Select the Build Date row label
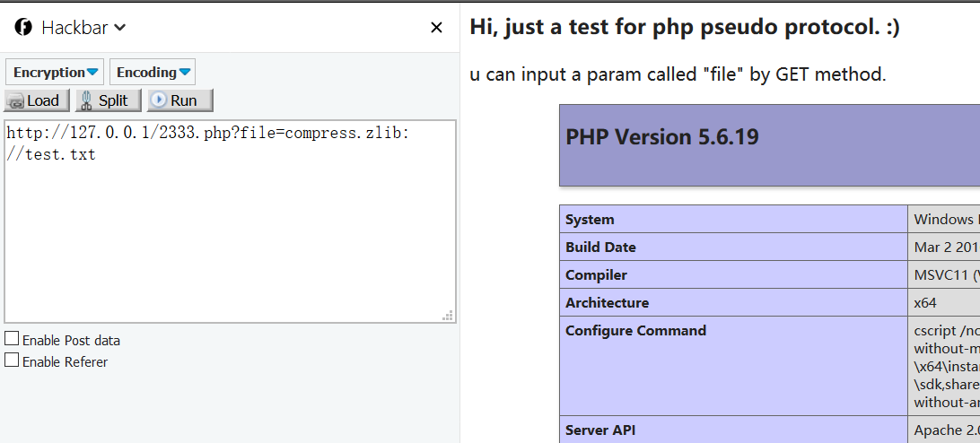This screenshot has height=443, width=980. point(600,248)
